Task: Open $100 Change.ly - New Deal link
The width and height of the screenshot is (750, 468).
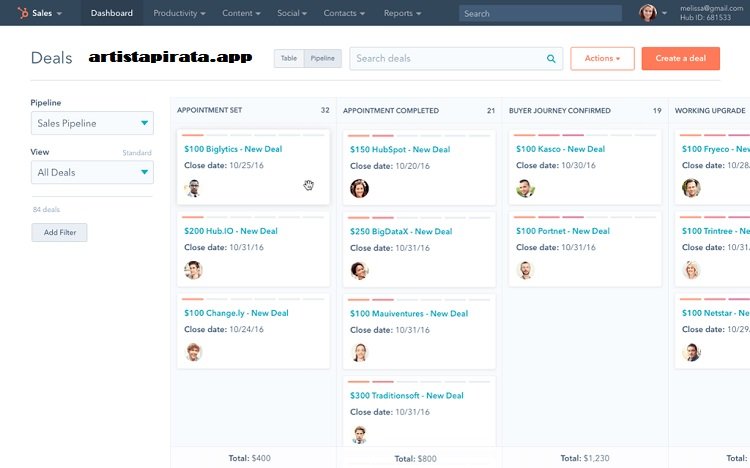Action: point(236,313)
